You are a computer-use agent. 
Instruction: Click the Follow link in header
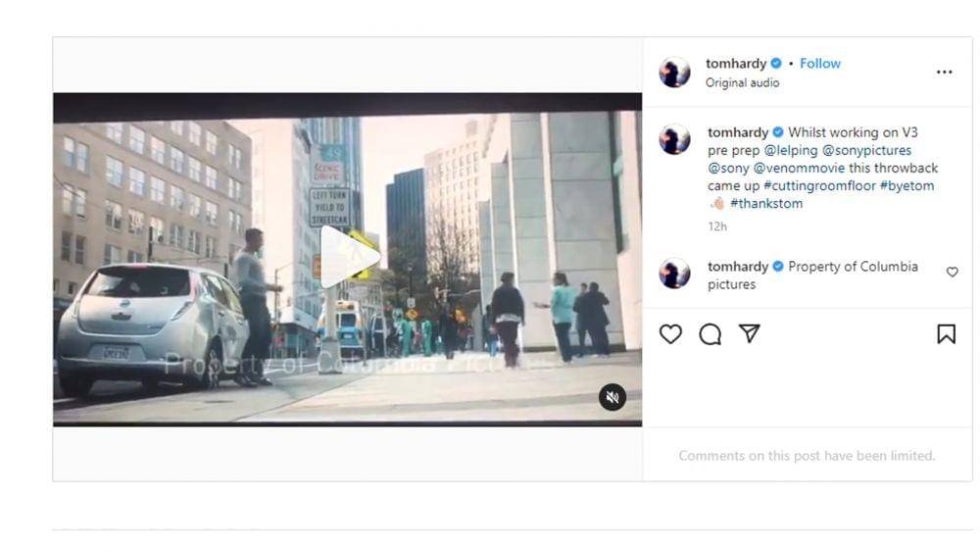pos(819,63)
